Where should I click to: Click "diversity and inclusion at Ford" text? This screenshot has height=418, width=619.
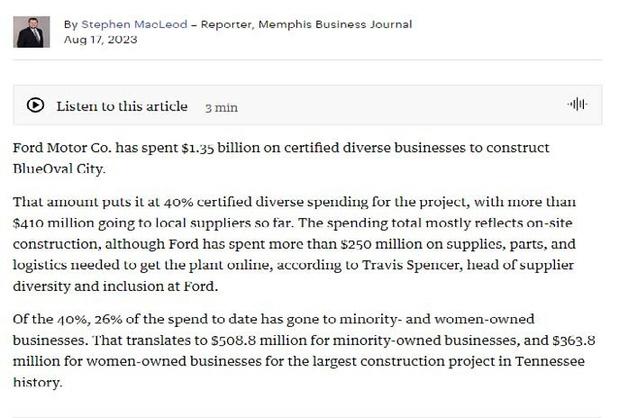pyautogui.click(x=114, y=286)
